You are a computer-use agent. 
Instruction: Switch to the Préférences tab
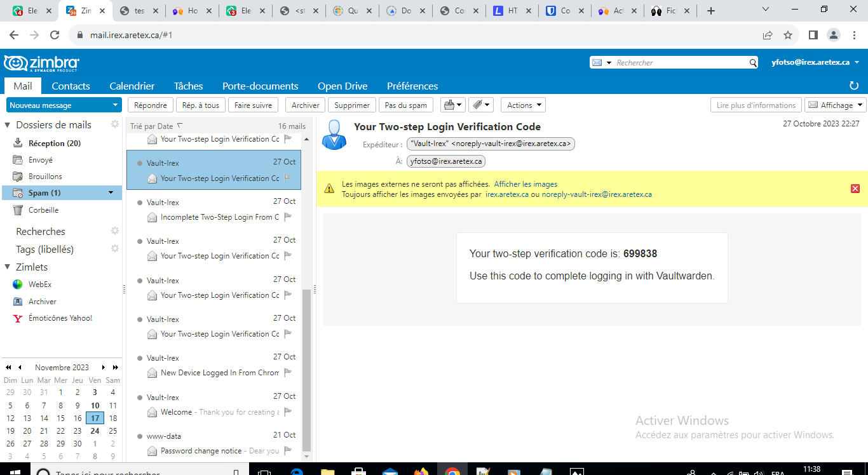tap(412, 86)
